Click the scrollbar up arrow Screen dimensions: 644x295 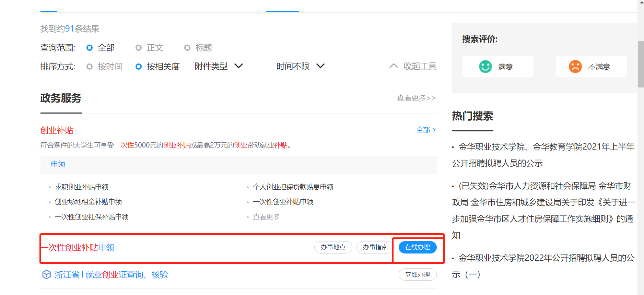[x=641, y=2]
